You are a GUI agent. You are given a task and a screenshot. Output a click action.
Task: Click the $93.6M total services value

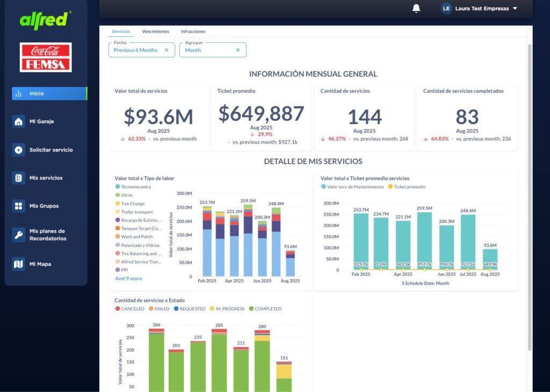pyautogui.click(x=158, y=117)
